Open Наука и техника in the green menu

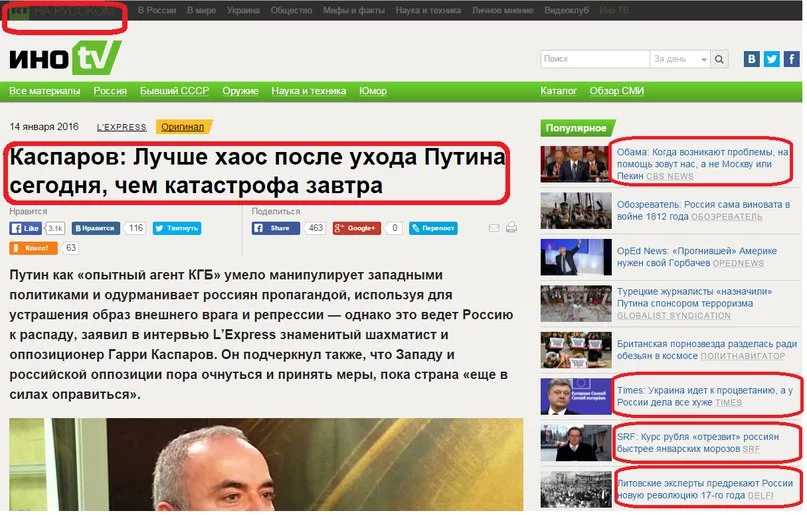309,91
